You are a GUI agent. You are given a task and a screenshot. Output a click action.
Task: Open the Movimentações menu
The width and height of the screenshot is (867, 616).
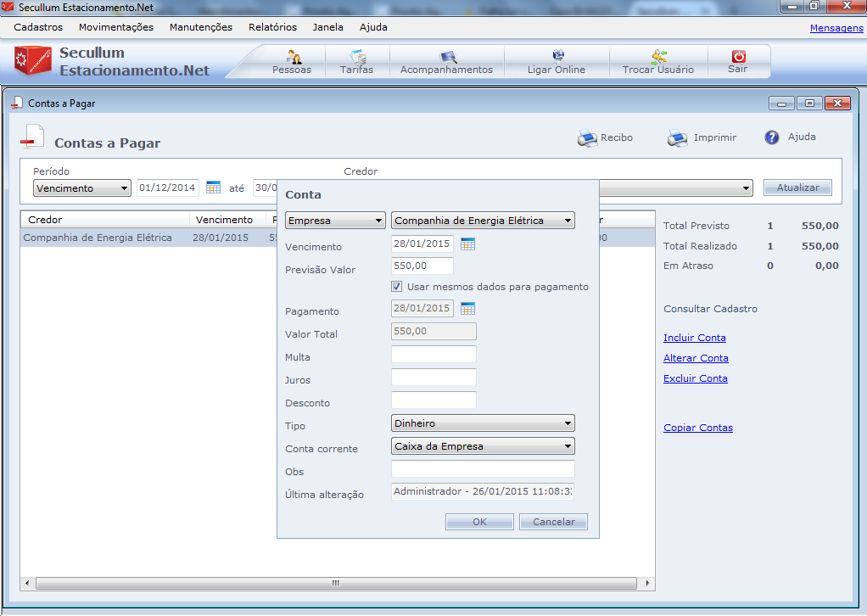116,27
